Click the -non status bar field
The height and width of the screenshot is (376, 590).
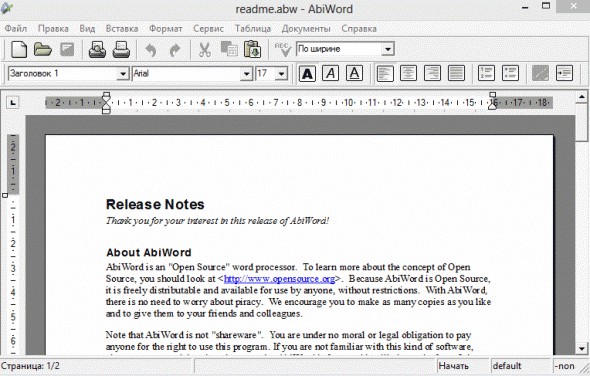pos(566,366)
